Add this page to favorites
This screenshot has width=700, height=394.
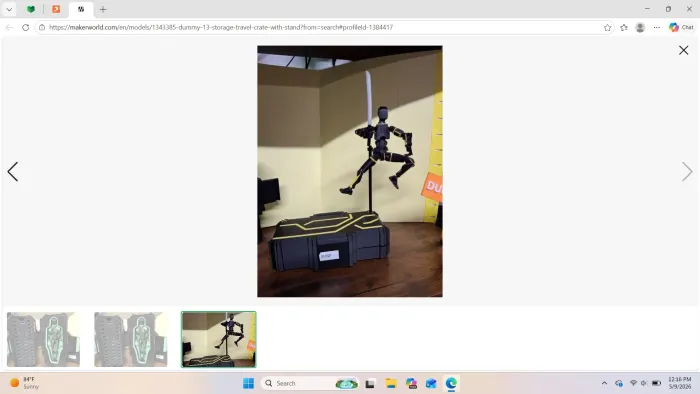pos(607,27)
